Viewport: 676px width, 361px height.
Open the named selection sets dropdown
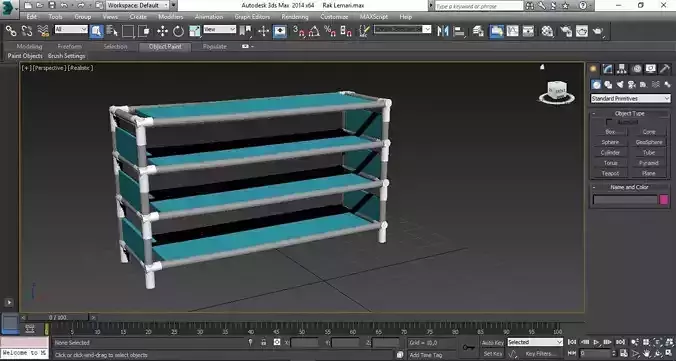coord(402,29)
